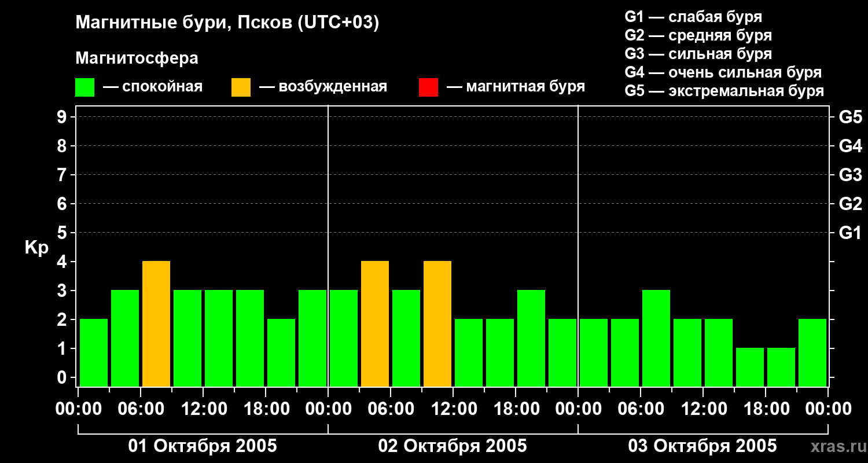Screen dimensions: 868x463
Task: Click the 'Kp' axis label
Action: (x=37, y=248)
